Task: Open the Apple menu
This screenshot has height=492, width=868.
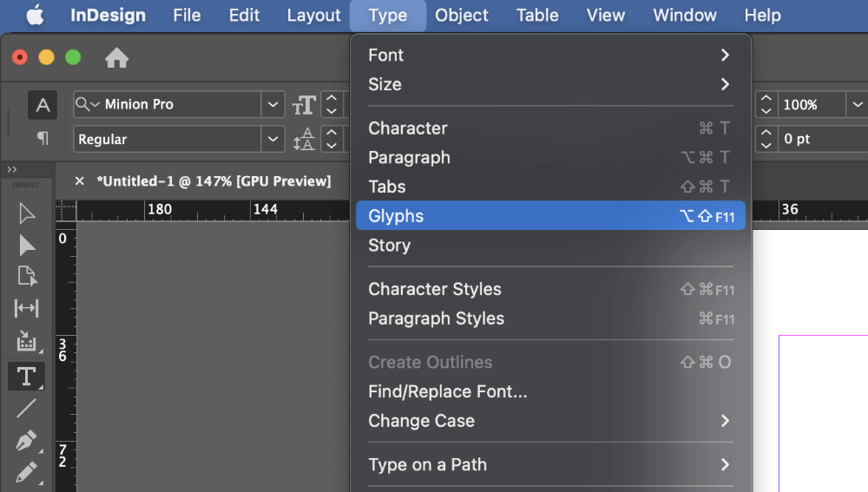Action: tap(35, 15)
